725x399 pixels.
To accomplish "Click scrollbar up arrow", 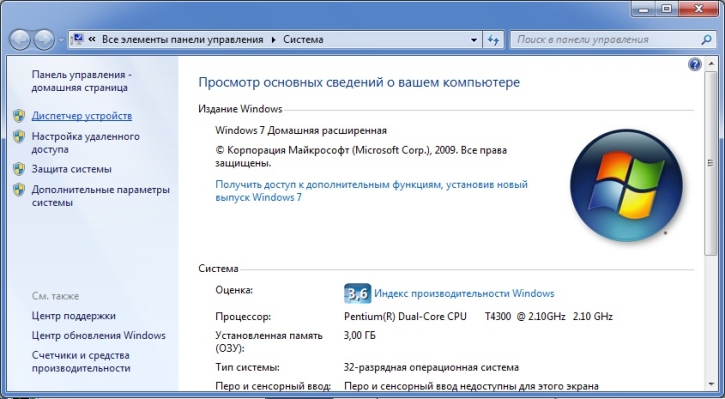I will [711, 64].
